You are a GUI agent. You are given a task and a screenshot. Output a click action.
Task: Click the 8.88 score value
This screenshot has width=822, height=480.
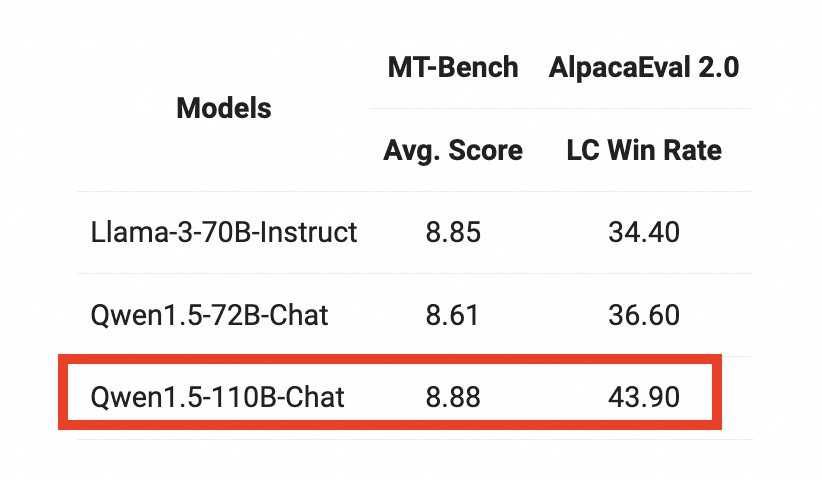click(x=453, y=397)
